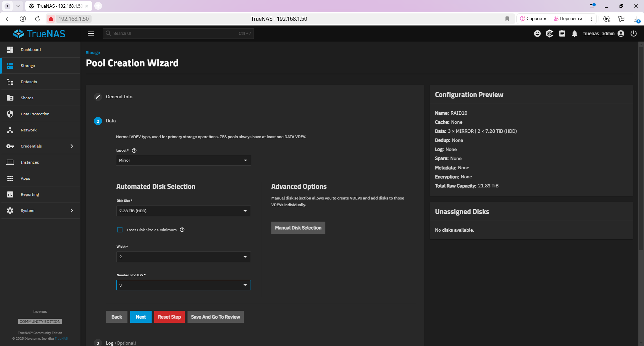
Task: Open the Data Protection shield icon
Action: click(10, 114)
